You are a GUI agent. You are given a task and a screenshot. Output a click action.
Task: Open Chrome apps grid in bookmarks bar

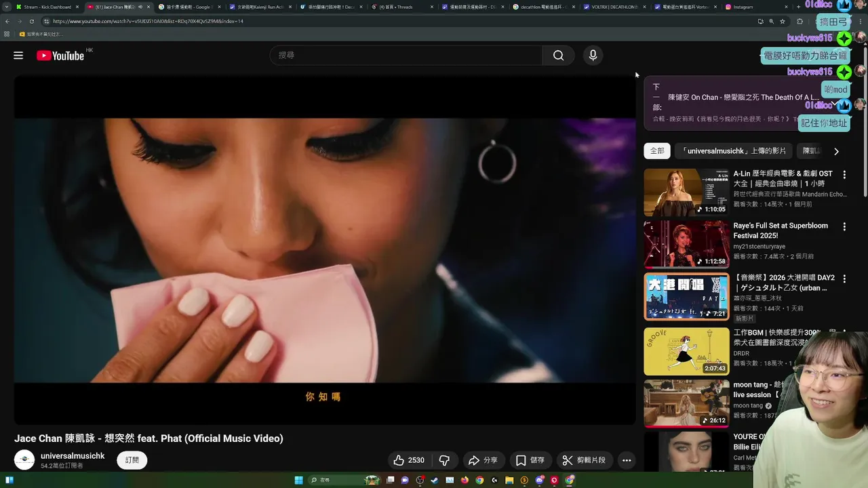pos(7,34)
